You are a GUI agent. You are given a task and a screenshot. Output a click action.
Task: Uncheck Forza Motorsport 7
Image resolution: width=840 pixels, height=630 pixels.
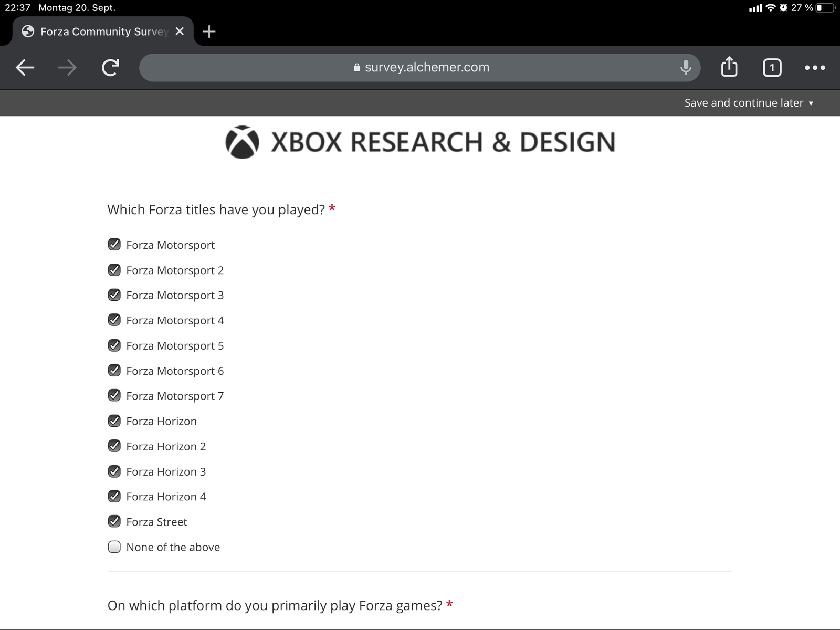click(x=114, y=395)
